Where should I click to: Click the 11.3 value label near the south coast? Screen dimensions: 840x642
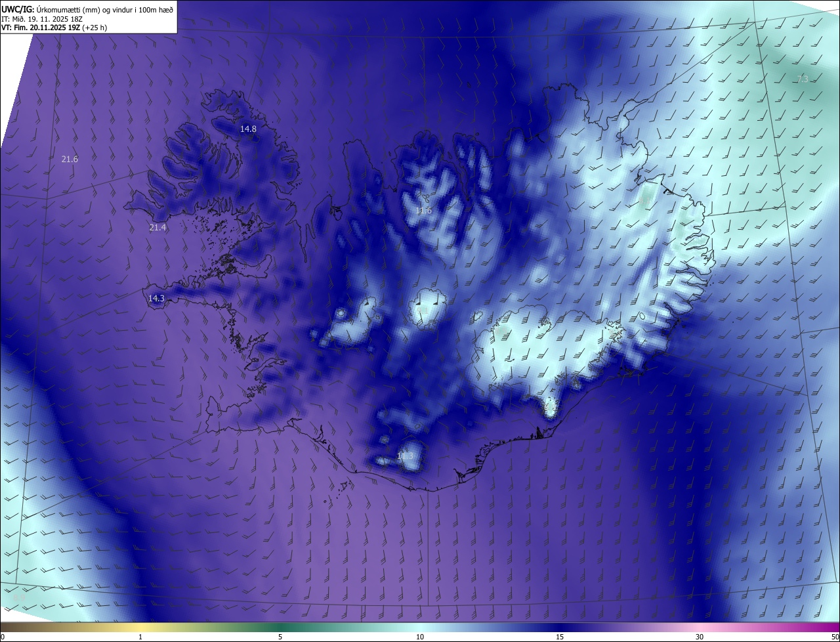coord(405,456)
